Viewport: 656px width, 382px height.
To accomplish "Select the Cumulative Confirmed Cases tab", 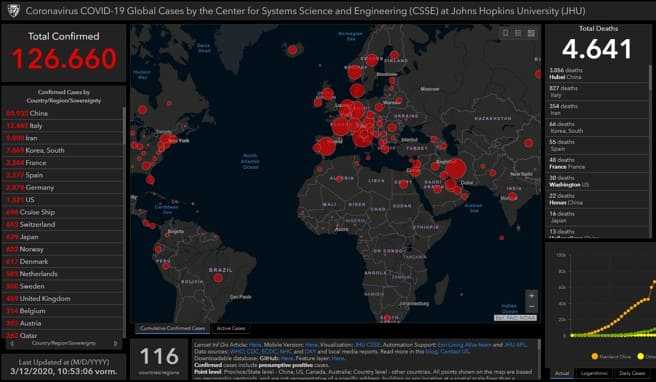I will pyautogui.click(x=172, y=328).
